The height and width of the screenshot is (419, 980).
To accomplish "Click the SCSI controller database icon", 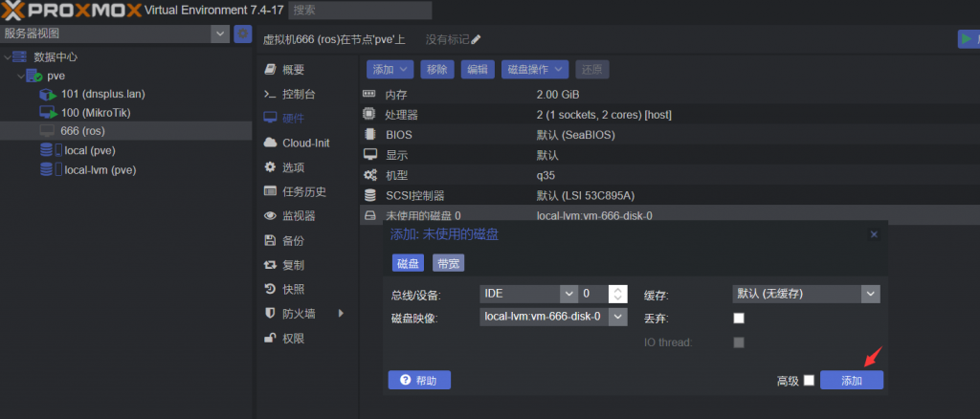I will (x=369, y=195).
